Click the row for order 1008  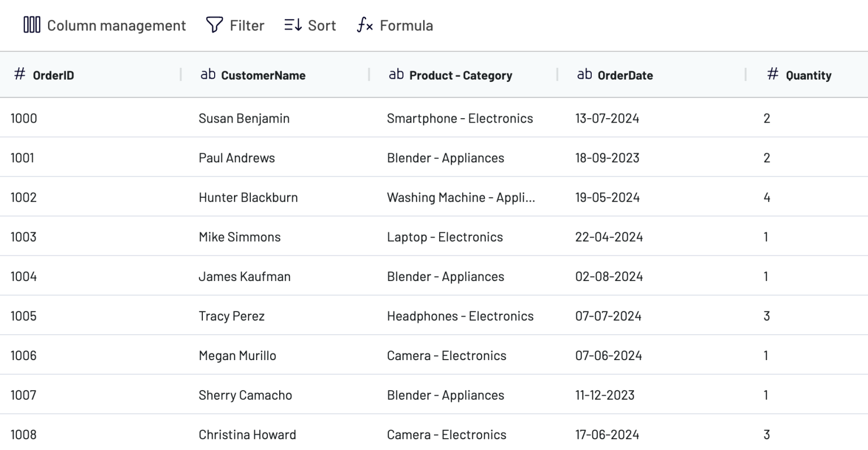[x=247, y=434]
